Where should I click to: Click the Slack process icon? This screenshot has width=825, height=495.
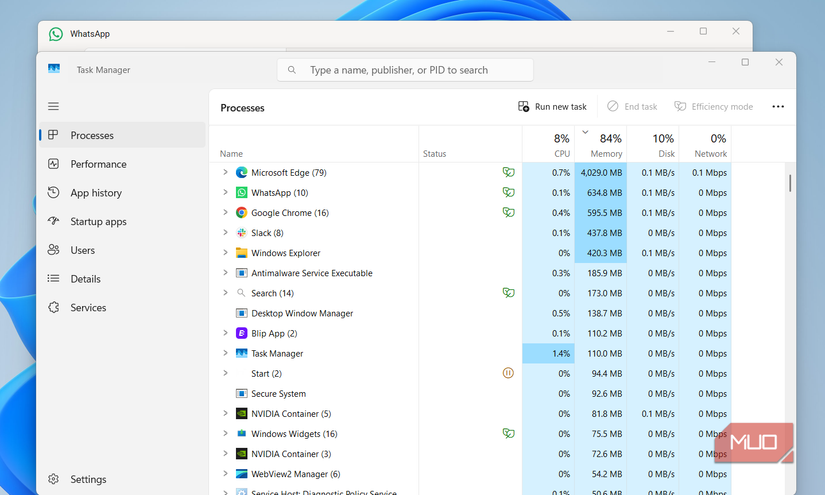pos(242,233)
